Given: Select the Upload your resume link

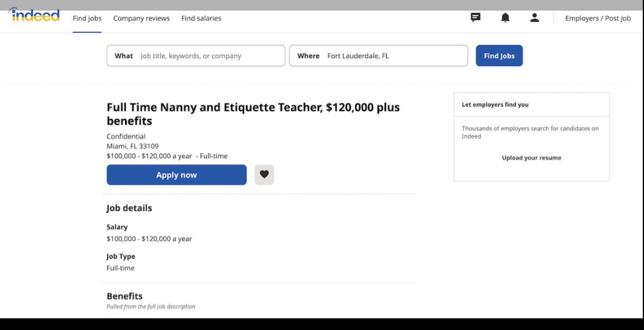Looking at the screenshot, I should (531, 158).
